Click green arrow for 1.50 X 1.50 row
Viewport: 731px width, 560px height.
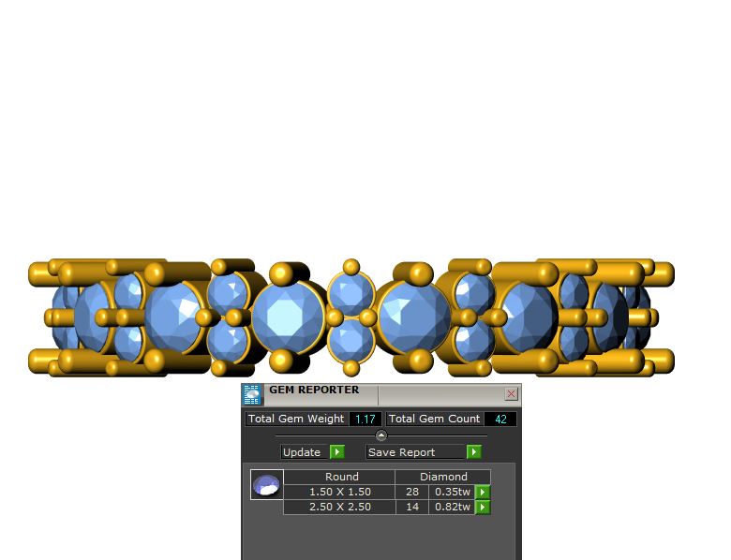point(483,492)
